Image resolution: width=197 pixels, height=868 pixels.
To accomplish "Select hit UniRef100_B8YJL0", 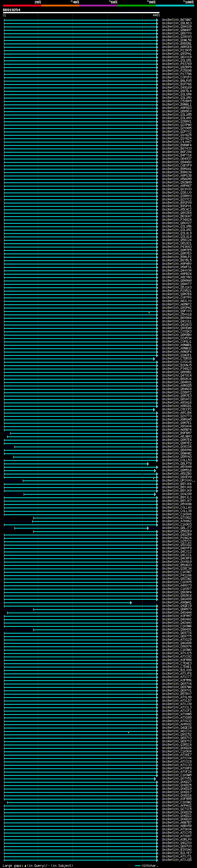I will point(176,498).
